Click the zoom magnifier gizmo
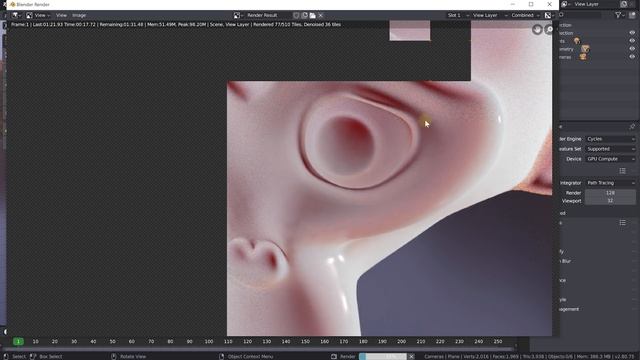The image size is (640, 360). pyautogui.click(x=549, y=29)
